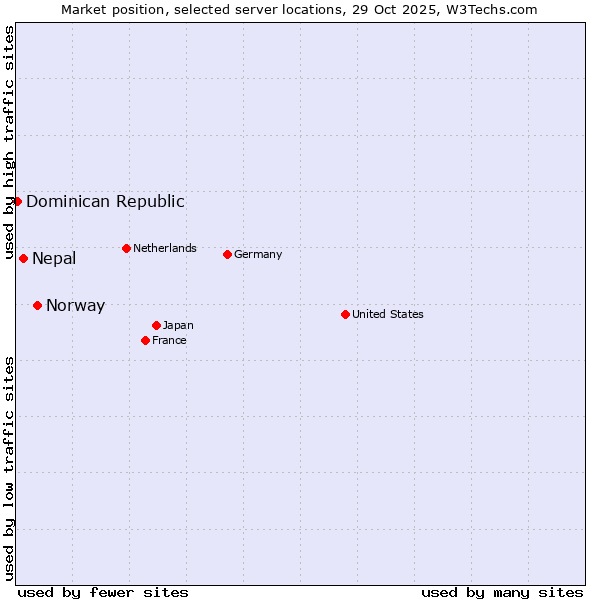Click the United States label text
Image resolution: width=600 pixels, height=600 pixels.
[x=388, y=314]
